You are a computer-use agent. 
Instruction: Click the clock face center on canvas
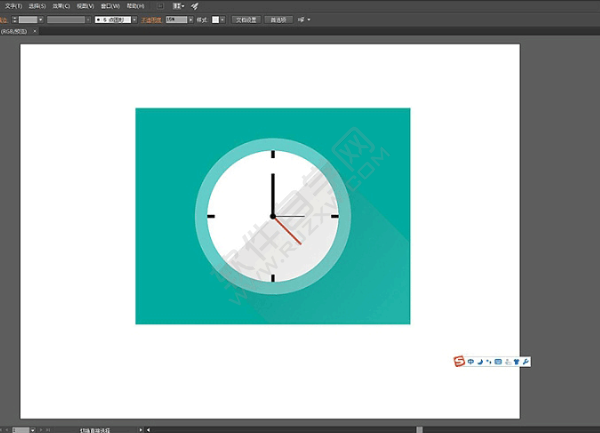pos(272,216)
